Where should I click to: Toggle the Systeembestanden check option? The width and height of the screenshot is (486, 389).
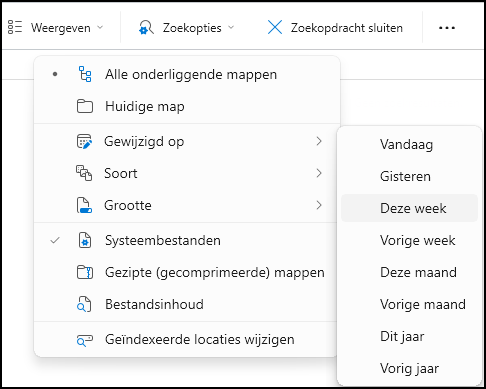coord(185,240)
